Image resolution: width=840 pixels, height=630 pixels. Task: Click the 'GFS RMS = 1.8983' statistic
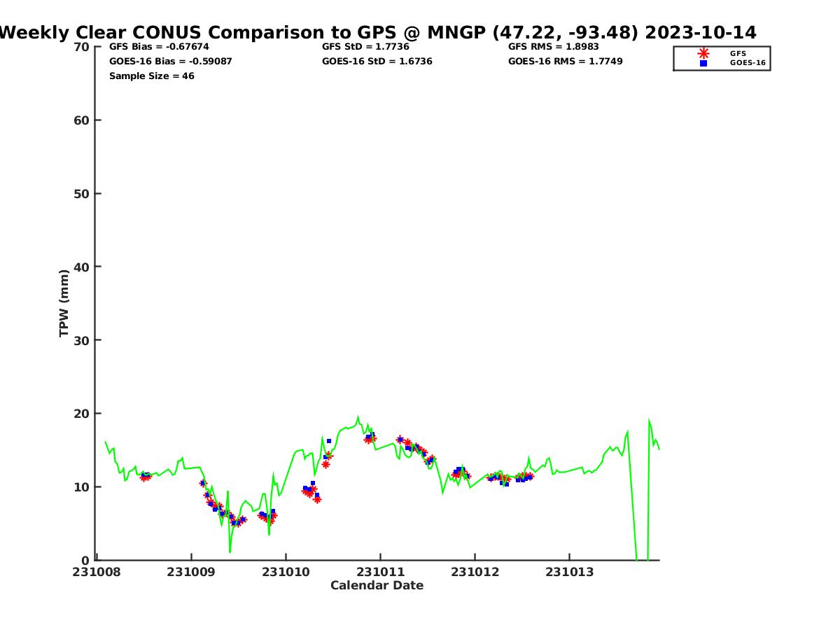[x=554, y=47]
